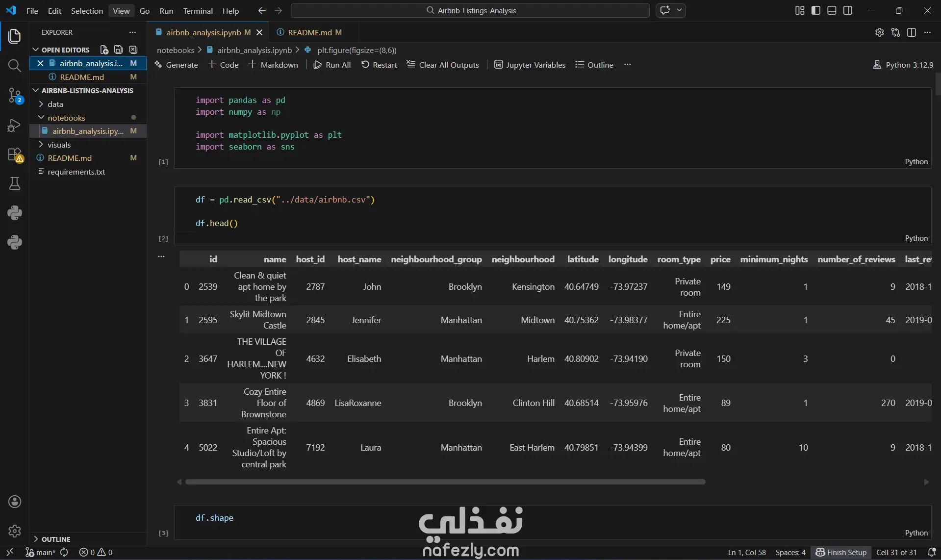Click Close All Editors icon
Viewport: 941px width, 560px height.
tap(133, 50)
